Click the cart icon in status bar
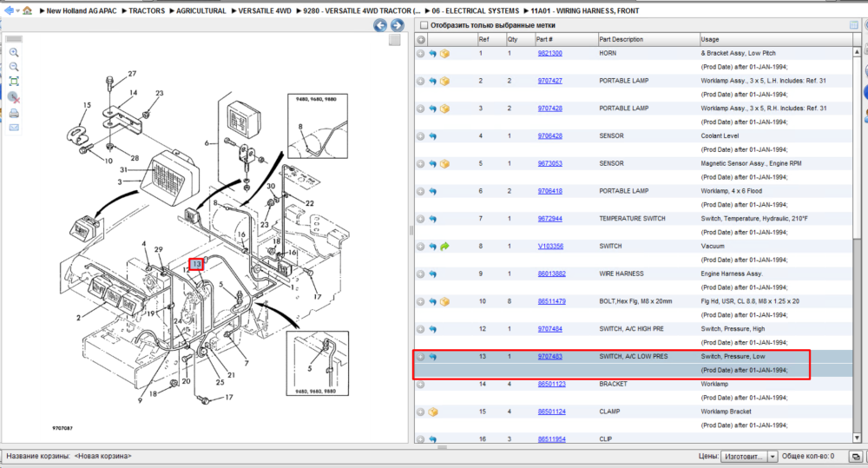This screenshot has width=868, height=468. point(855,457)
